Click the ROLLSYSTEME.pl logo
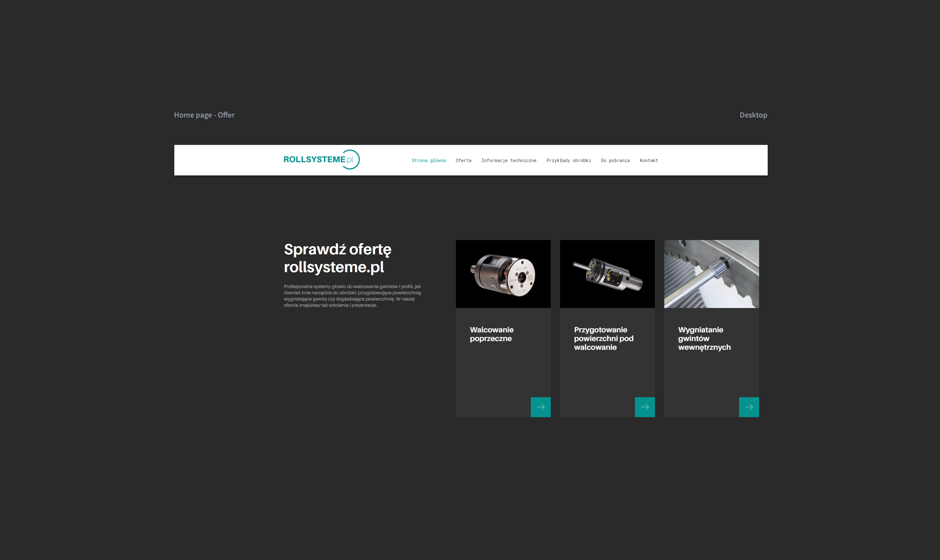This screenshot has width=940, height=560. coord(321,160)
